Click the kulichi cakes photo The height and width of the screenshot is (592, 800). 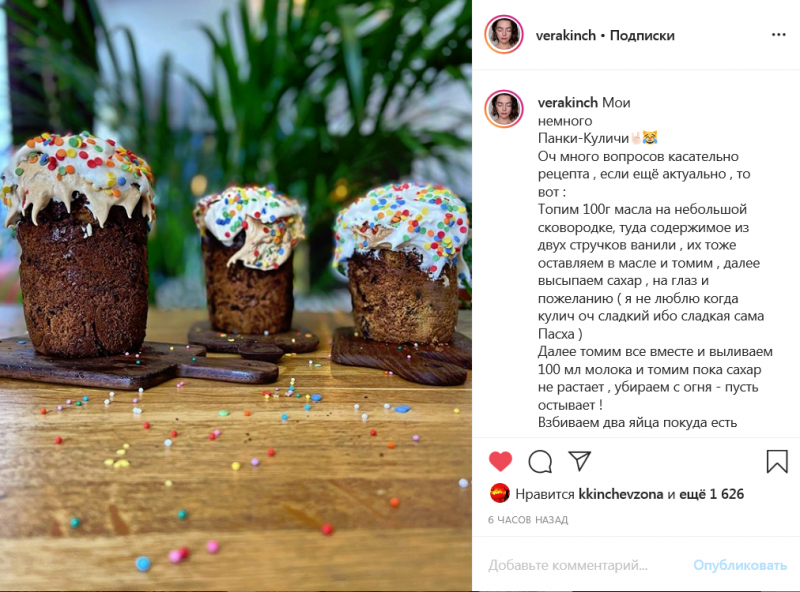click(236, 296)
